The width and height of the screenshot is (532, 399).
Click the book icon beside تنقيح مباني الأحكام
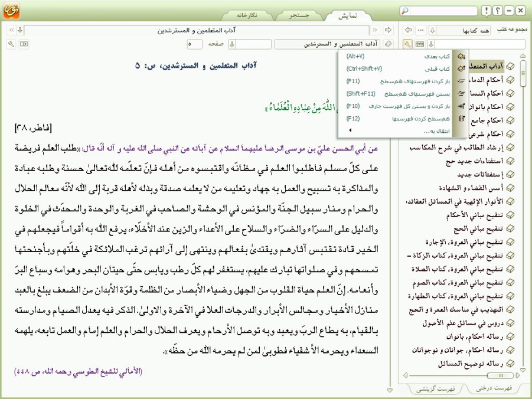pyautogui.click(x=510, y=215)
